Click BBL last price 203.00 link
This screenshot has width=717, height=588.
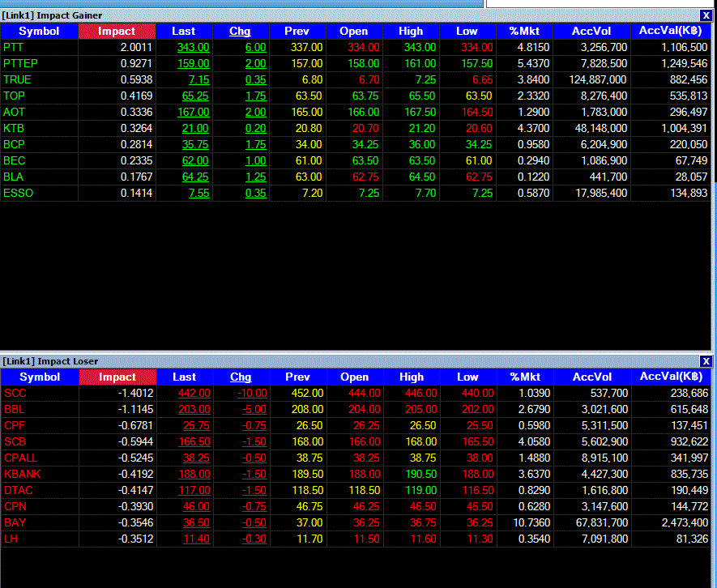coord(194,409)
